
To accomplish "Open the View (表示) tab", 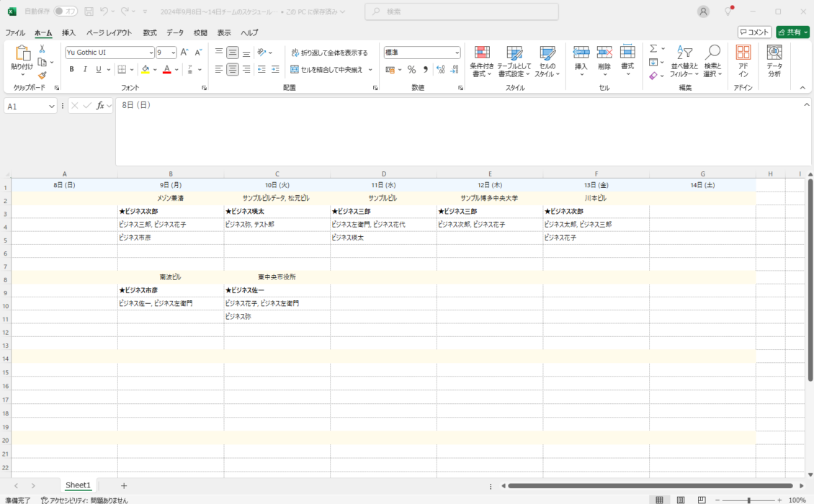I will click(224, 32).
